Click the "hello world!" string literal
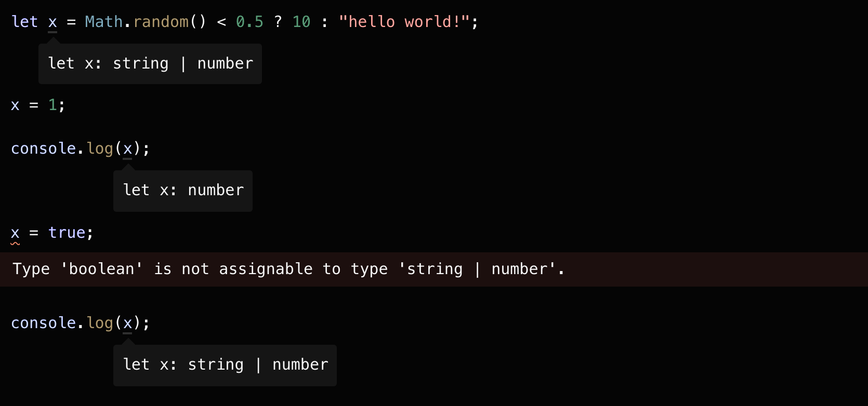 pyautogui.click(x=404, y=22)
